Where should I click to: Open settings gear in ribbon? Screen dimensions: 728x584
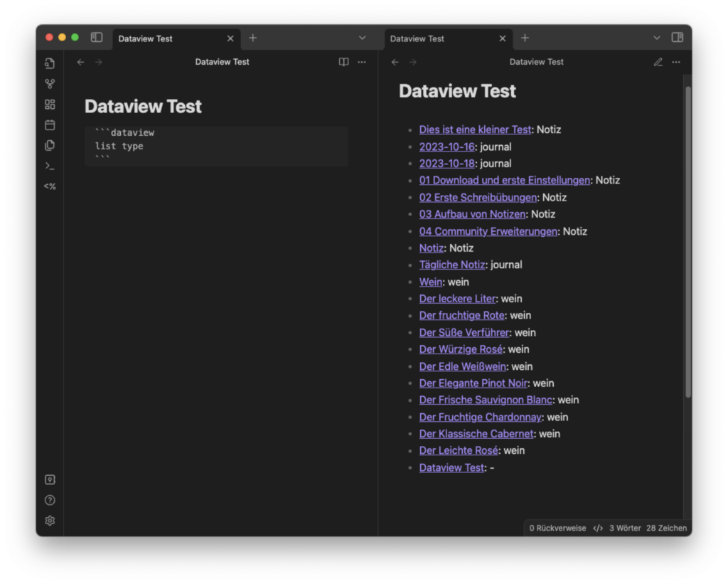click(50, 521)
